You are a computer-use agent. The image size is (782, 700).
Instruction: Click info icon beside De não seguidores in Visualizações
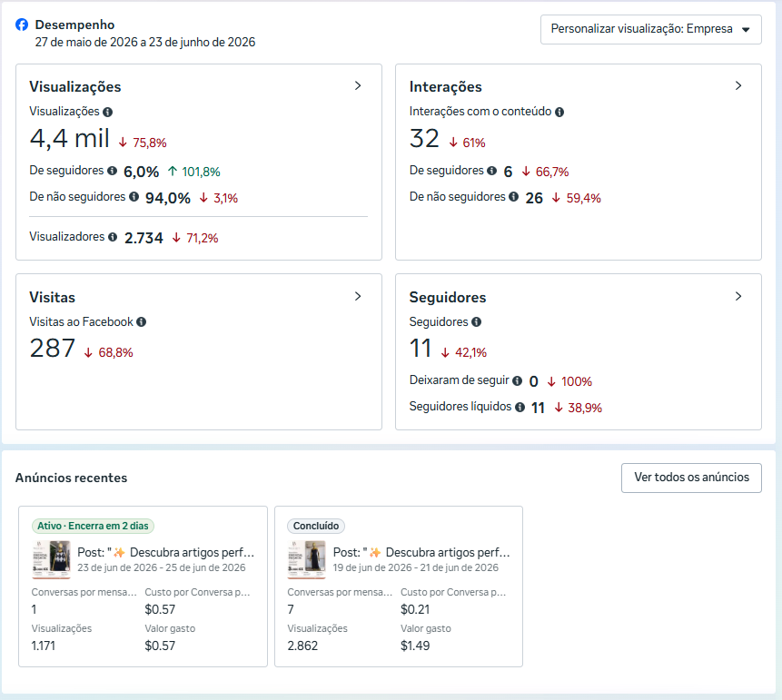point(134,197)
